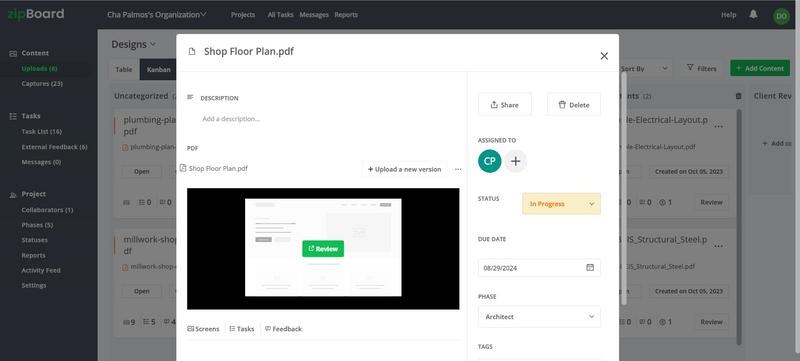
Task: Click the document icon beside the dialog title
Action: [x=192, y=51]
